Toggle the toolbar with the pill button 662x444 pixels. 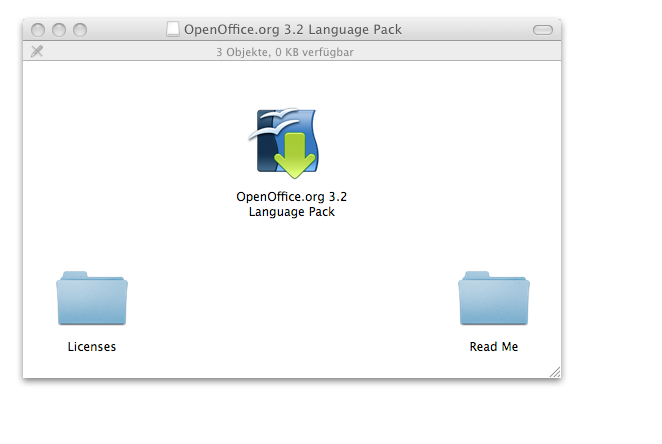(542, 30)
